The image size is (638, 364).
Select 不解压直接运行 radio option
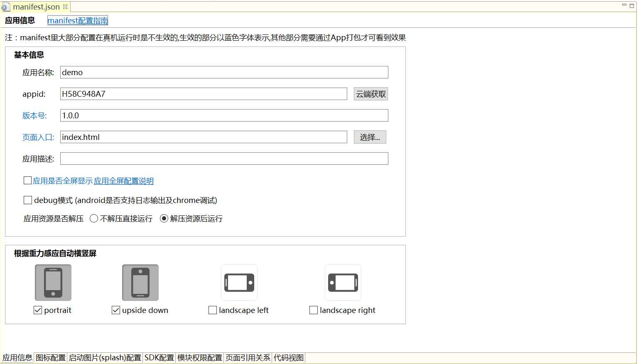click(x=94, y=218)
